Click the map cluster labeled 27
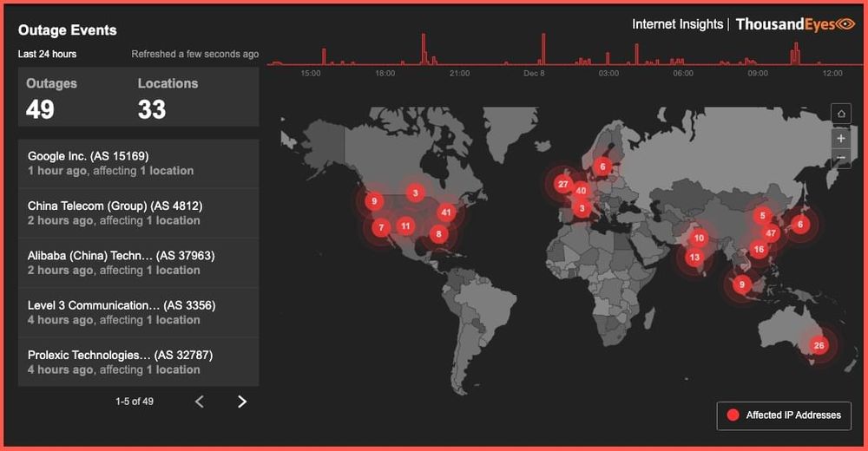The height and width of the screenshot is (451, 868). (563, 184)
